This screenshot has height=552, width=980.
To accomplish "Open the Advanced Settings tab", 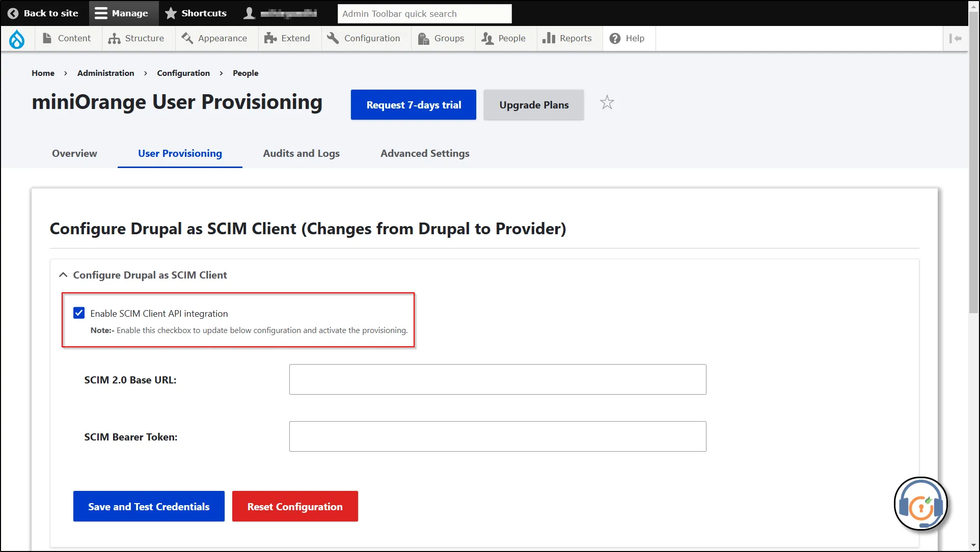I will click(425, 153).
